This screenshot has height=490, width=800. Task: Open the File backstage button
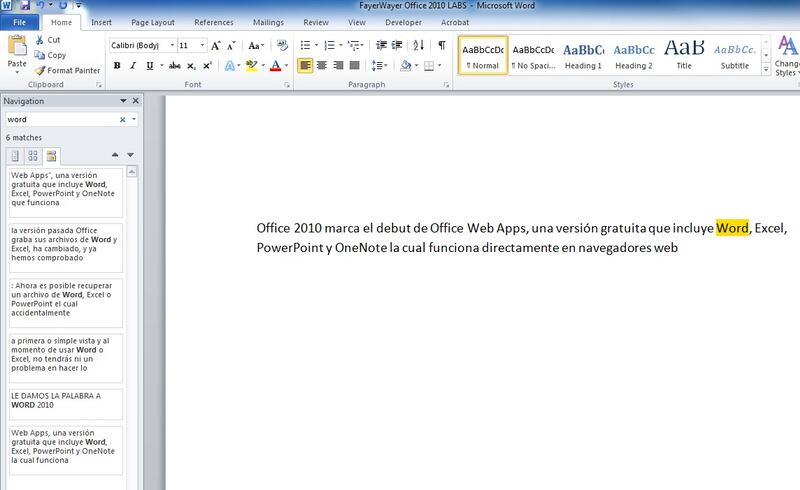[20, 21]
